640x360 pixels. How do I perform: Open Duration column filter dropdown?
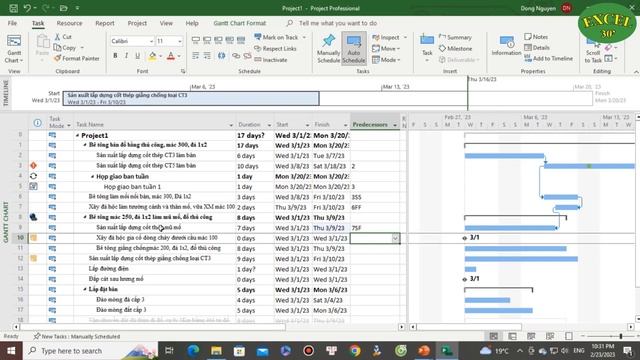click(x=269, y=125)
